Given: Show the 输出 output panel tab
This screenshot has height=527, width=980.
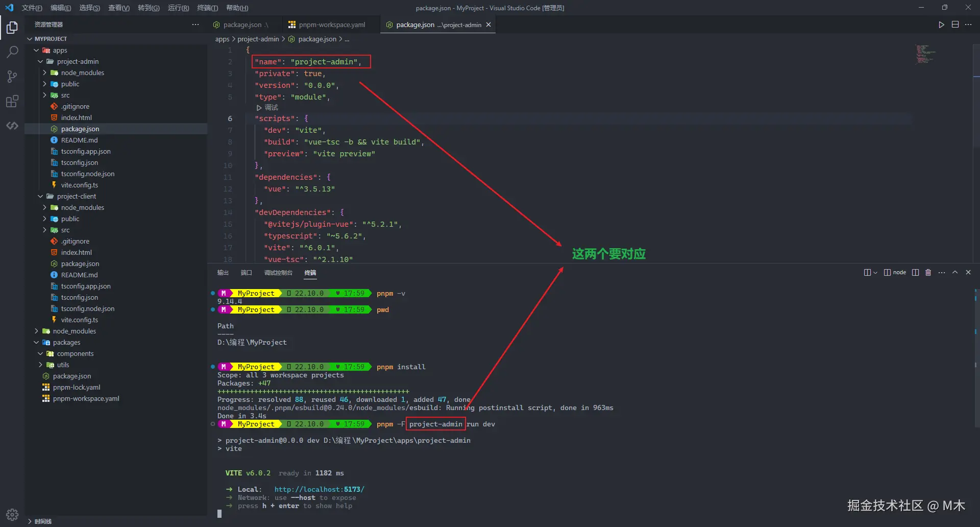Looking at the screenshot, I should [223, 273].
